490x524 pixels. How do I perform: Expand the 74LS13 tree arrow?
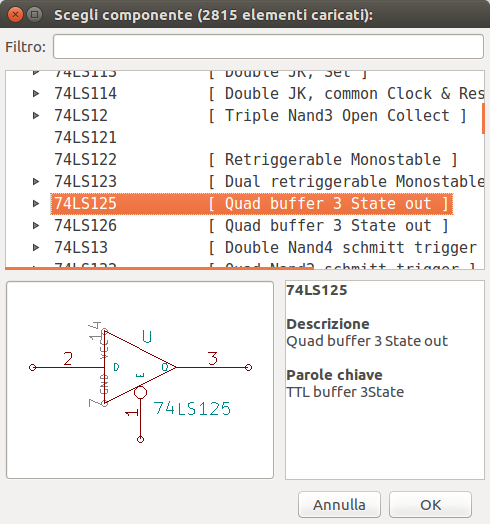pos(36,248)
